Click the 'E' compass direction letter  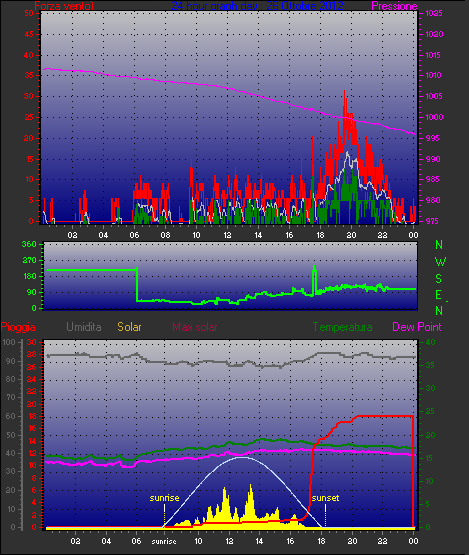(x=438, y=295)
